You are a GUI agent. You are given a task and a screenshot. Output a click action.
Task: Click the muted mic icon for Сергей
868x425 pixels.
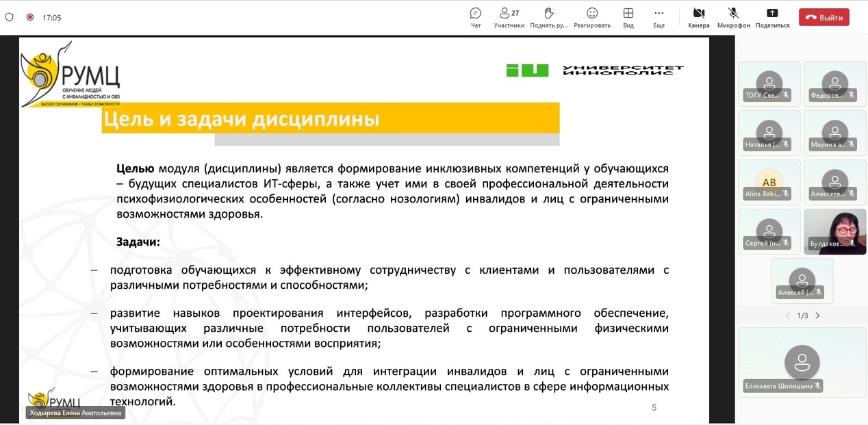pyautogui.click(x=786, y=244)
